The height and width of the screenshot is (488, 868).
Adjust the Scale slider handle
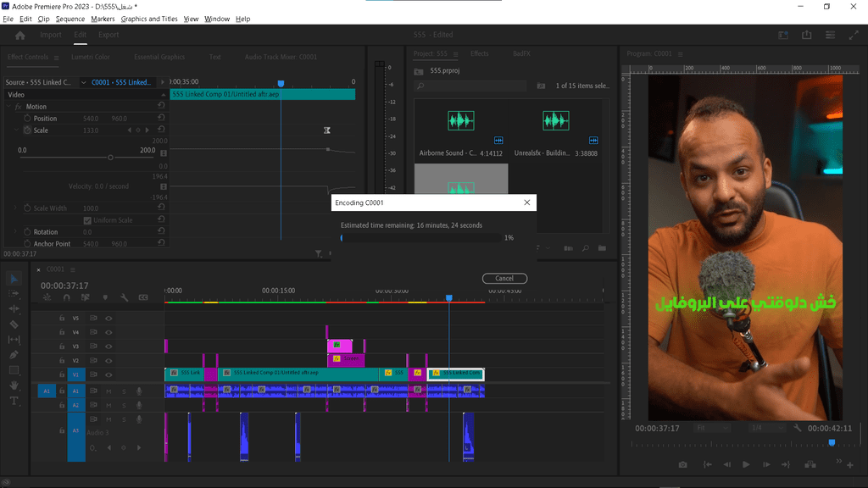pyautogui.click(x=110, y=158)
